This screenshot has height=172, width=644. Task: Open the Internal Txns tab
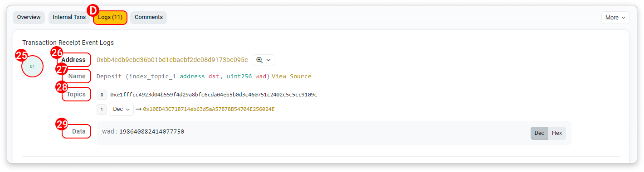pyautogui.click(x=69, y=18)
